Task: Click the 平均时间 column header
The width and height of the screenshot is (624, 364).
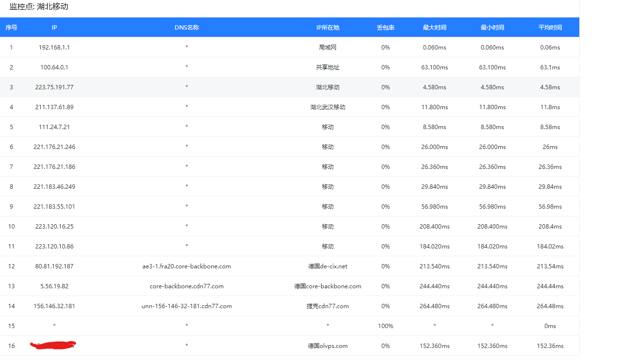Action: pyautogui.click(x=550, y=28)
